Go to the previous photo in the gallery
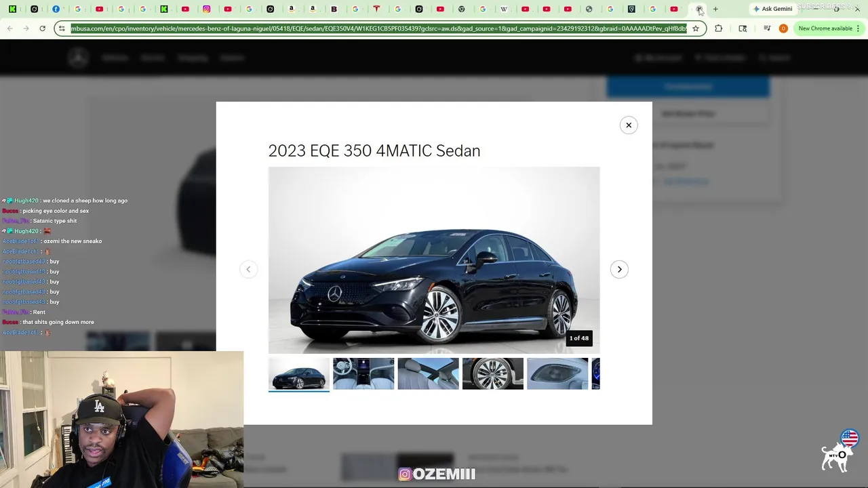 point(248,269)
